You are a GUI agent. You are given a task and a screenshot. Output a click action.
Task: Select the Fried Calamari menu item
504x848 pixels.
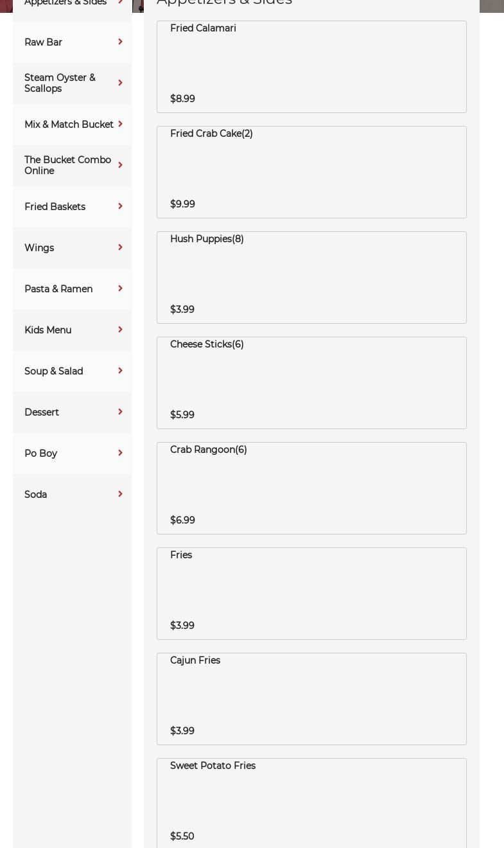coord(311,67)
